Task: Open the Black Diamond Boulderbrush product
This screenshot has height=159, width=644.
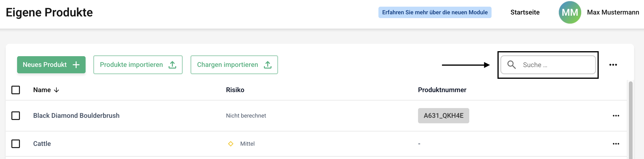Action: (76, 116)
